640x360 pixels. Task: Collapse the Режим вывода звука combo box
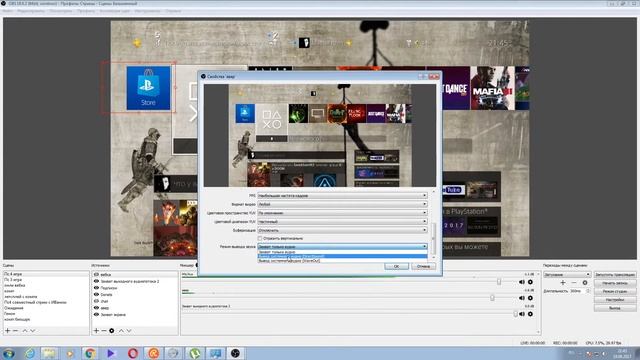[x=342, y=247]
